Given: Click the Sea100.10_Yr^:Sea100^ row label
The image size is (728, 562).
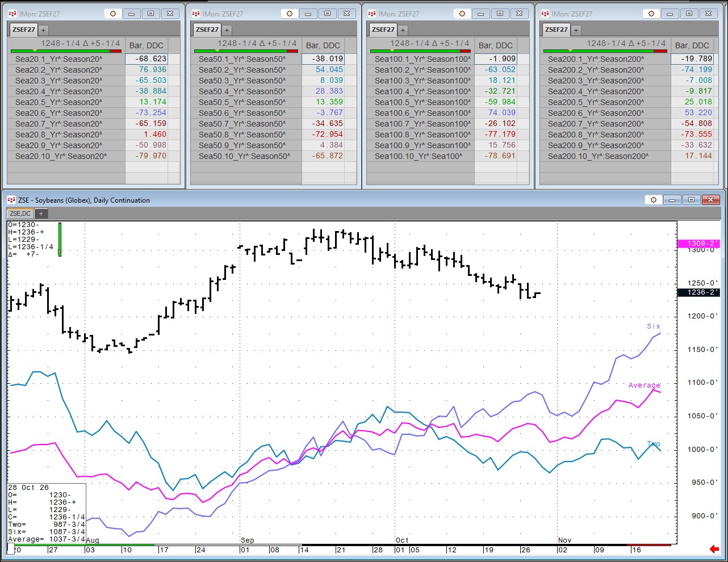Looking at the screenshot, I should click(419, 156).
